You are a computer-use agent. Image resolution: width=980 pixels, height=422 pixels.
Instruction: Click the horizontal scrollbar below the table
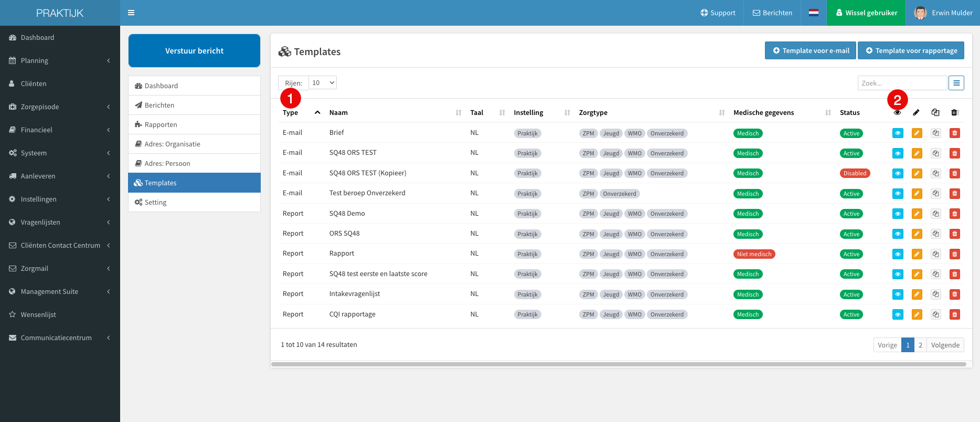pyautogui.click(x=619, y=364)
